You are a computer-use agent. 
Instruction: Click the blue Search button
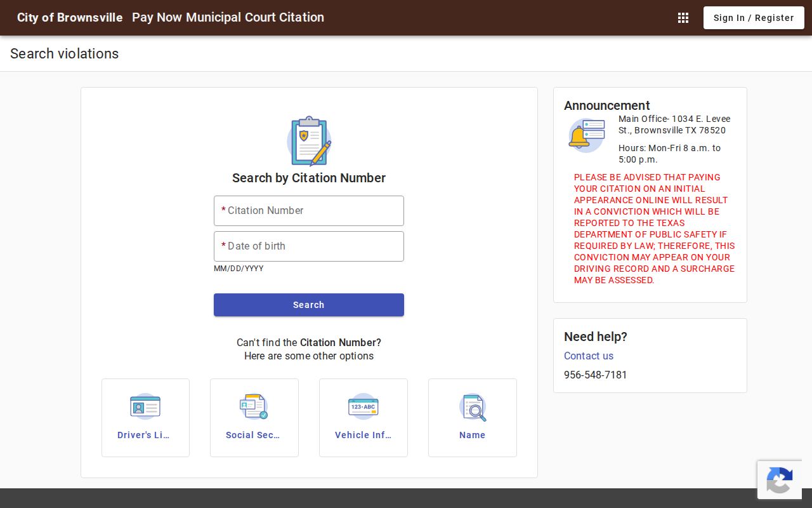coord(309,305)
